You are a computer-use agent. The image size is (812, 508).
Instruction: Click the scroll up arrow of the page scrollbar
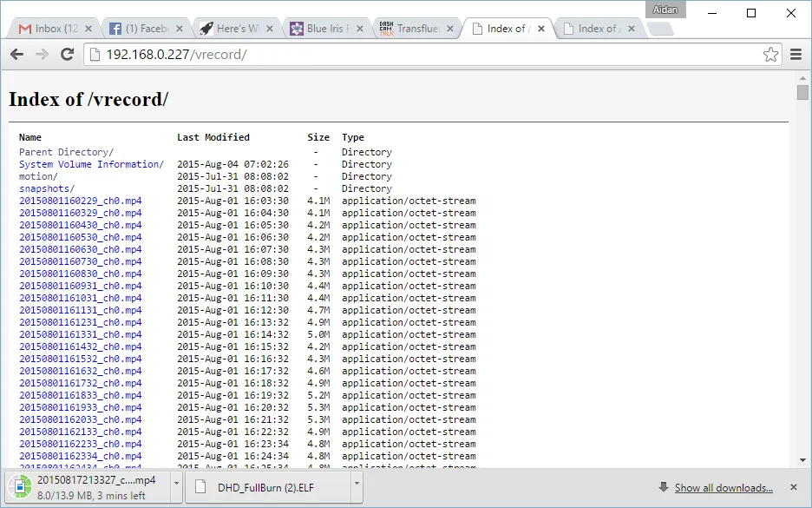(x=802, y=78)
